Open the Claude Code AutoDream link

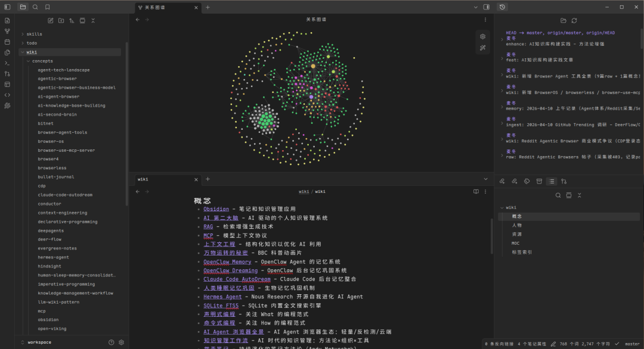237,279
